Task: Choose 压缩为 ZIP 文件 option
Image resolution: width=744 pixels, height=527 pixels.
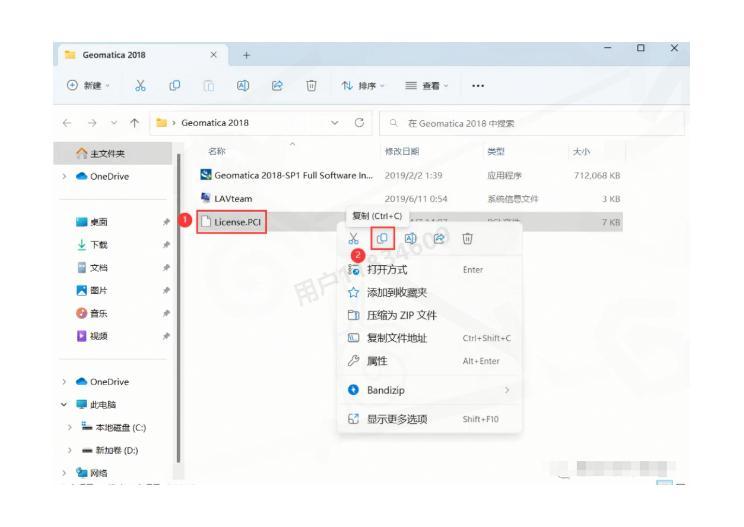Action: (429, 315)
